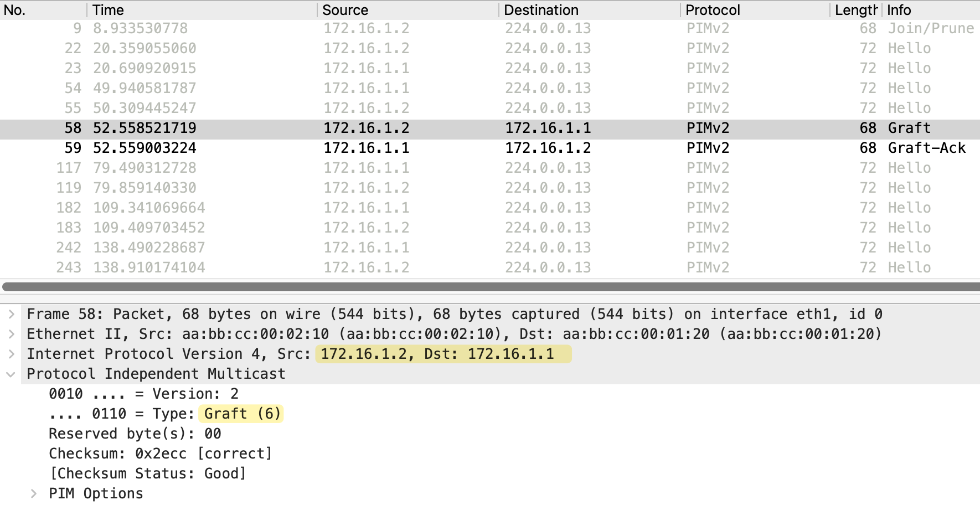Select the Checksum: 0x2ecc field
Image resolution: width=980 pixels, height=505 pixels.
point(161,454)
